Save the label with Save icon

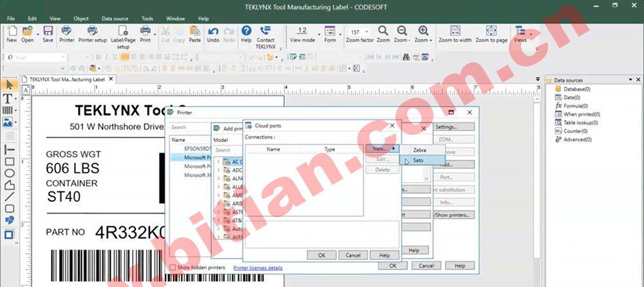pyautogui.click(x=48, y=31)
